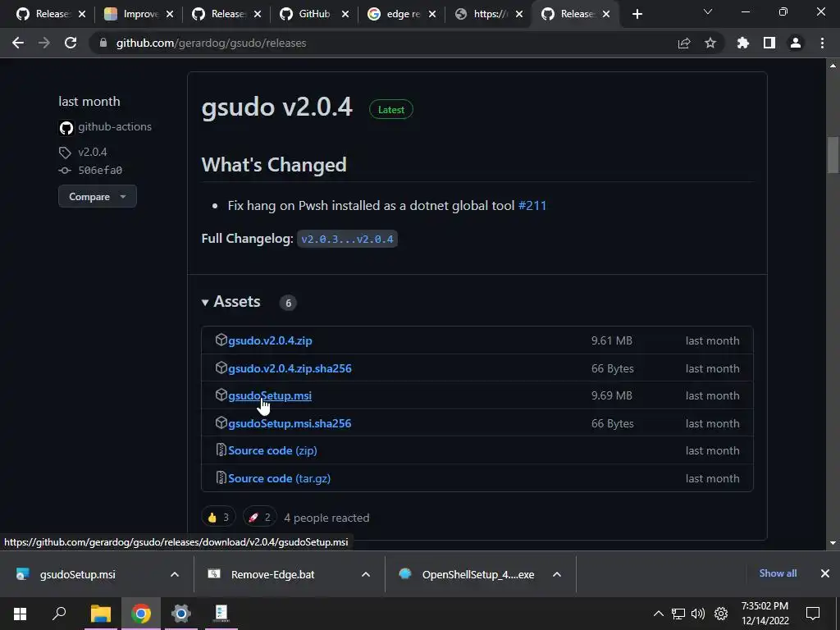
Task: Show all downloads
Action: pos(778,573)
